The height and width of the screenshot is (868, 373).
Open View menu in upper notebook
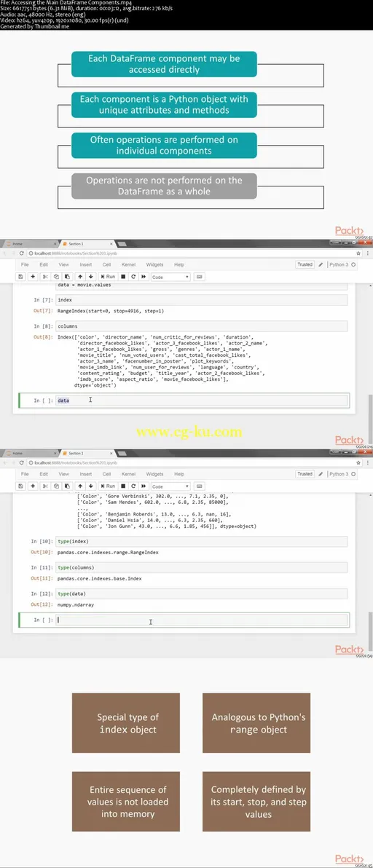(x=63, y=264)
